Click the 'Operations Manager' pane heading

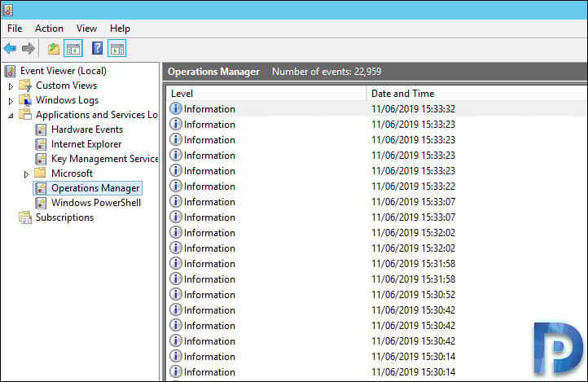point(213,72)
